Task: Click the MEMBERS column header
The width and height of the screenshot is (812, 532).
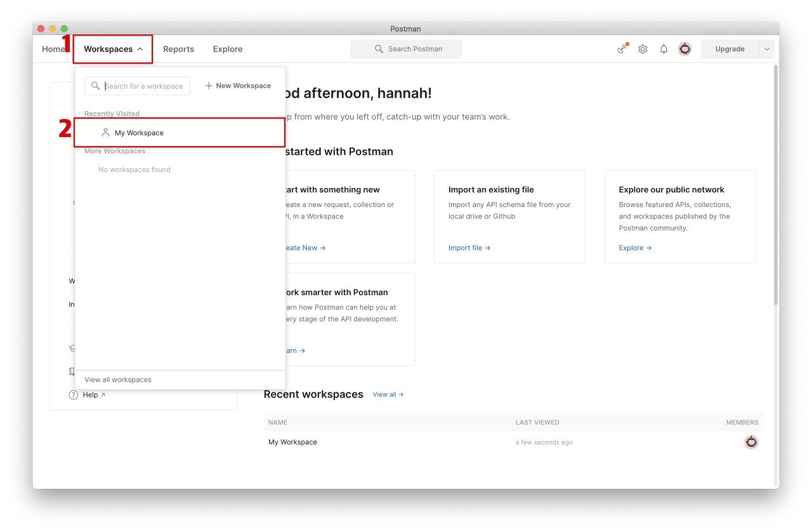Action: [x=742, y=422]
